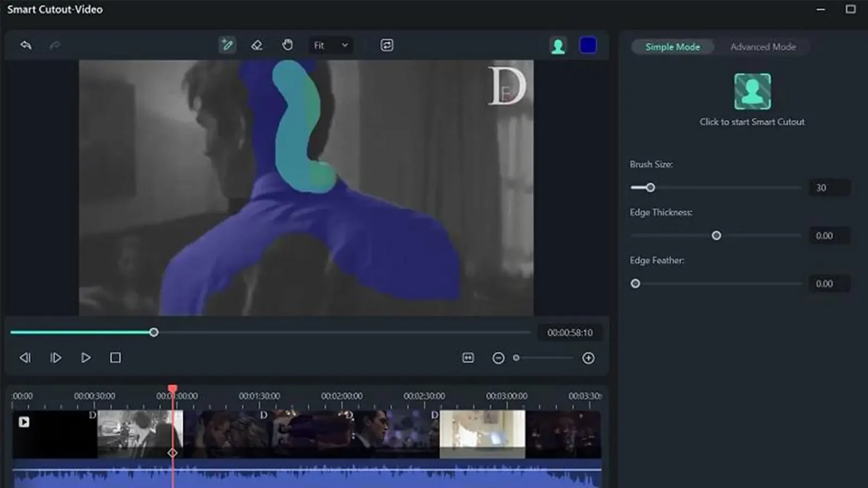Screen dimensions: 868x488
Task: Maximize the Smart Cutout window
Action: click(851, 9)
